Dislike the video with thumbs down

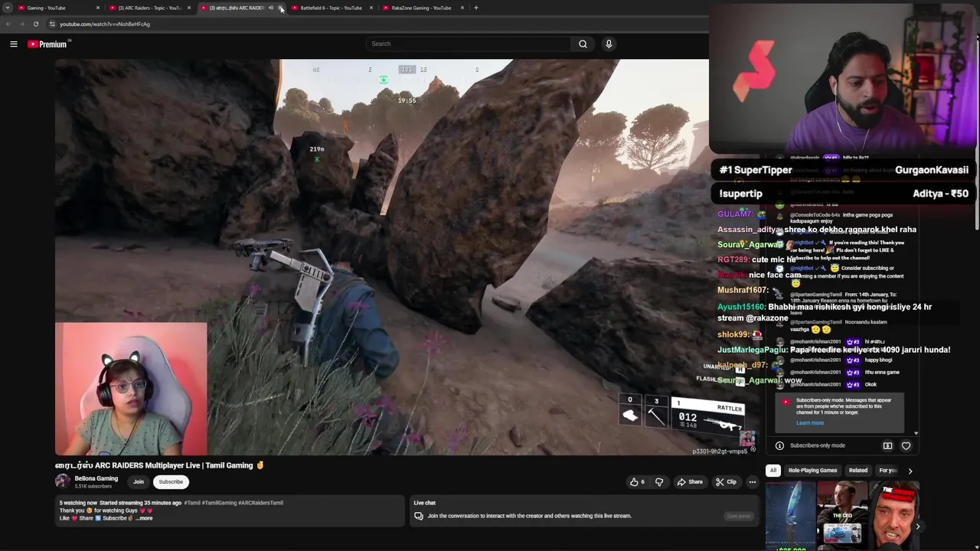(658, 482)
